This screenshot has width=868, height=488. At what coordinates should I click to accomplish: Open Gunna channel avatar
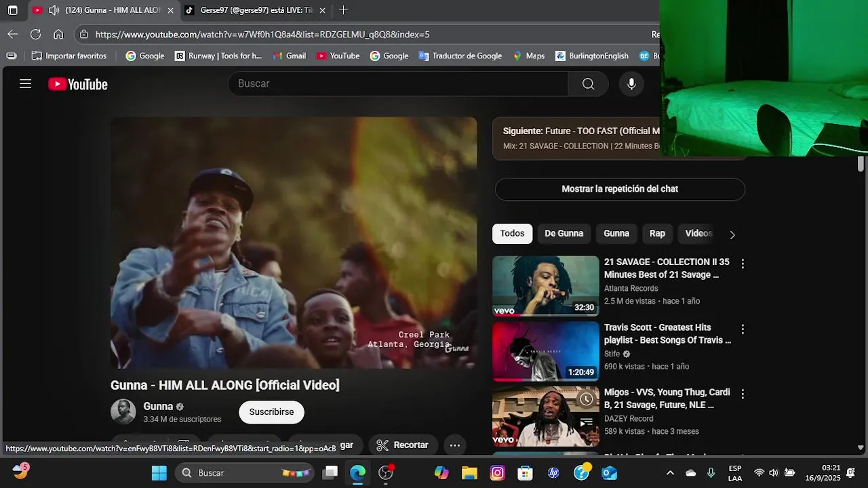(x=123, y=412)
